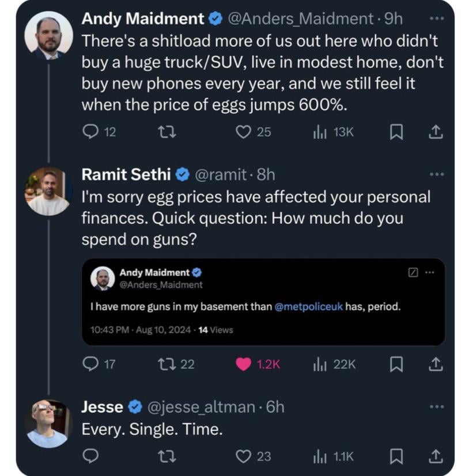Screen dimensions: 473x476
Task: Open Andy Maidment's profile picture at top
Action: pos(48,36)
